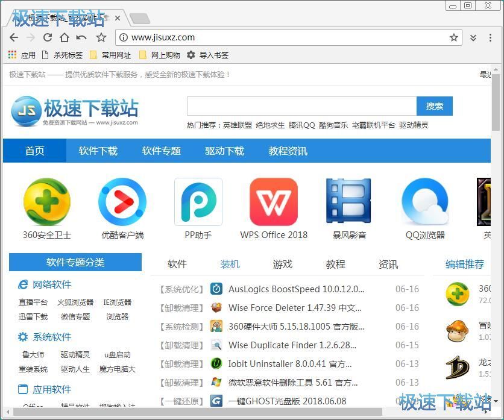This screenshot has height=420, width=504.
Task: Open the 鲁大师 topic link
Action: (x=33, y=354)
